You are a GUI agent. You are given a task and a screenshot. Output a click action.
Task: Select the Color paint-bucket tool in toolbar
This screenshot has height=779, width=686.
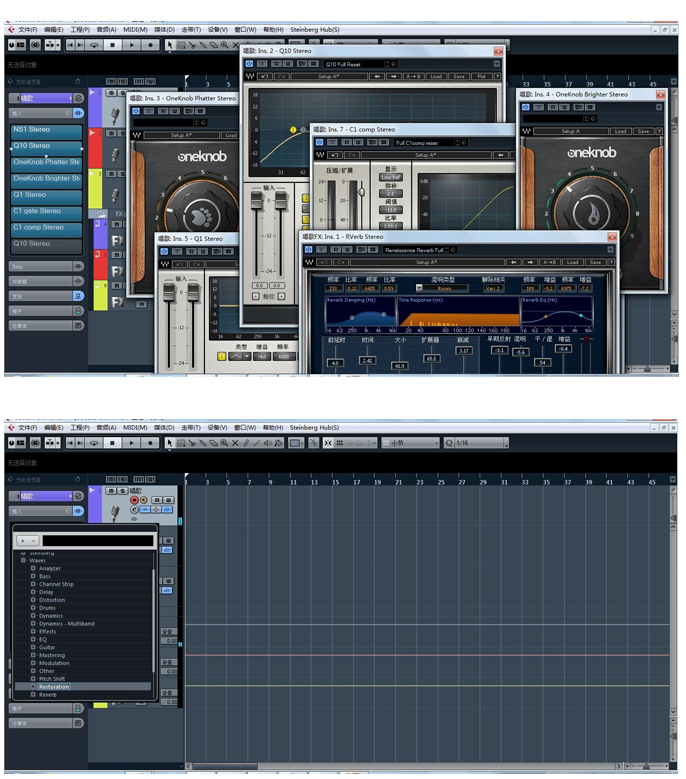point(278,443)
